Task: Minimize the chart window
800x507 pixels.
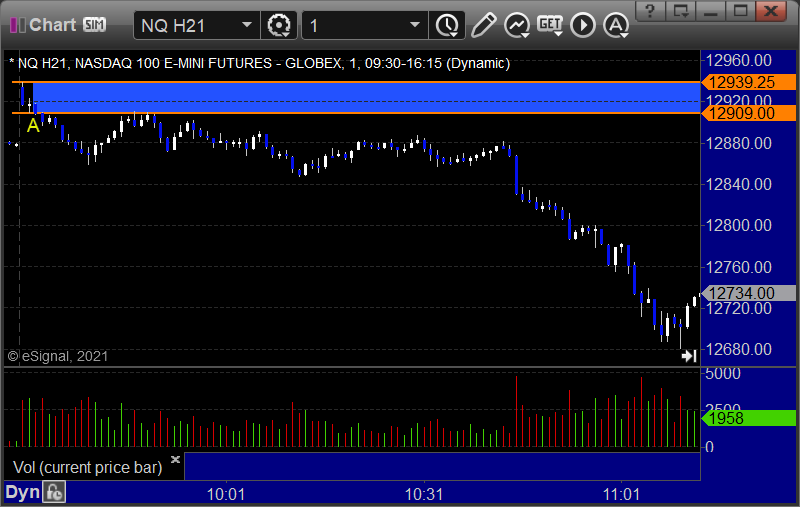Action: click(711, 11)
